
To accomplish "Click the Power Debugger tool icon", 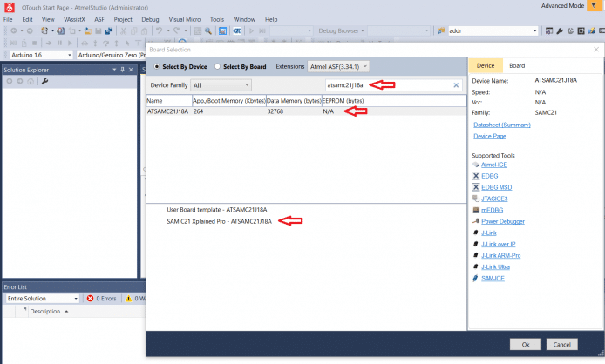I will point(475,221).
